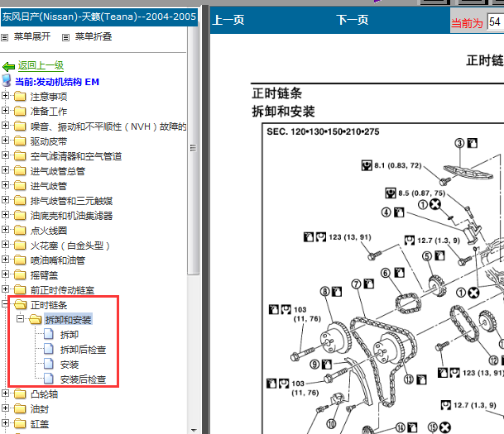Click the computer icon beside 当前:发动机结构 EM
The height and width of the screenshot is (434, 504).
(x=7, y=80)
